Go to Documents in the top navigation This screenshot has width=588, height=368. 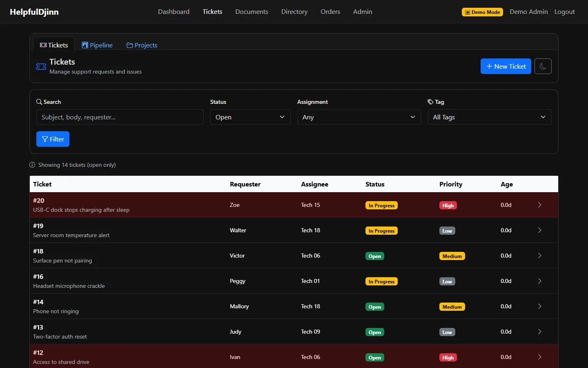tap(252, 12)
